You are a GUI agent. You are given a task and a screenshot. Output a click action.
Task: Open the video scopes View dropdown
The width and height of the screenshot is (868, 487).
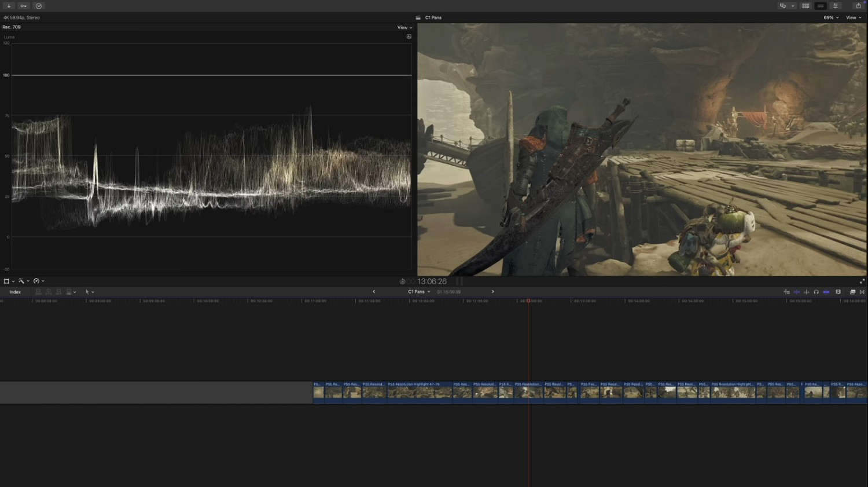click(x=404, y=27)
